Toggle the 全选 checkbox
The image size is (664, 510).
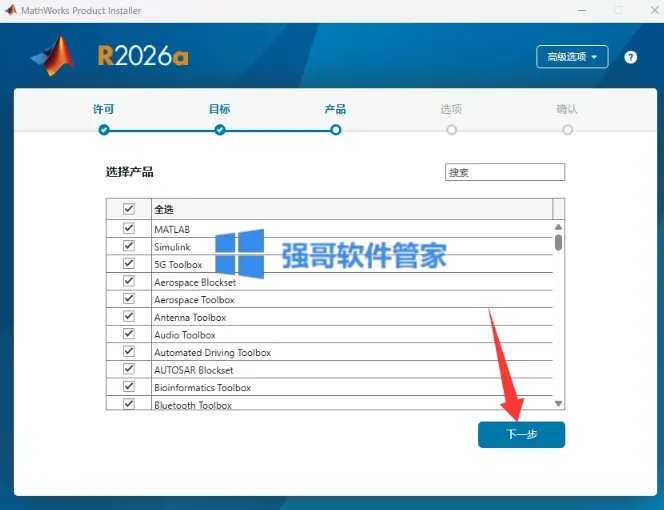pos(129,209)
